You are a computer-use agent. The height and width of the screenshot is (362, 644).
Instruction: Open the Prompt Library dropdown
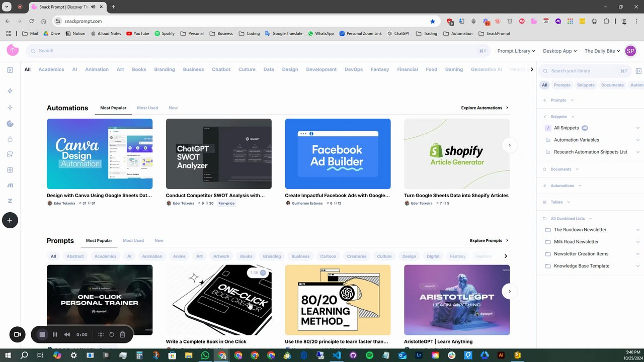pos(516,51)
